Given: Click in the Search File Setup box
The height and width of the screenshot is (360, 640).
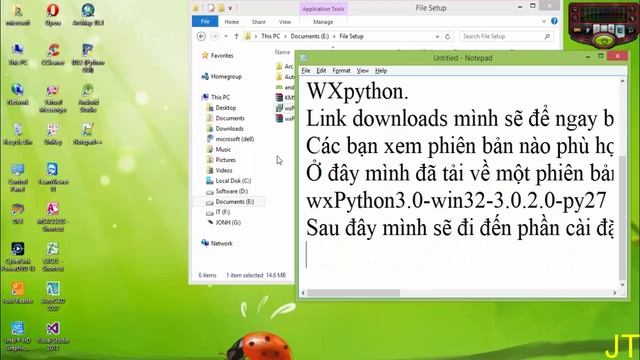Looking at the screenshot, I should point(506,36).
